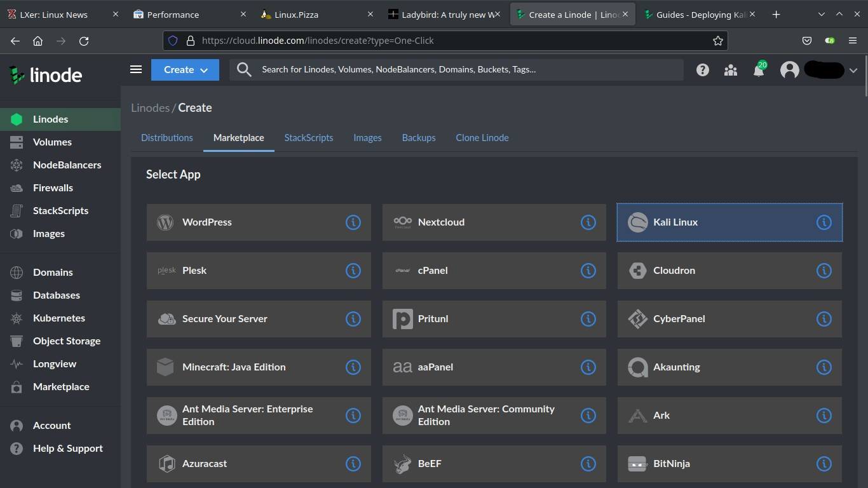Open Domains in the sidebar

tap(60, 273)
